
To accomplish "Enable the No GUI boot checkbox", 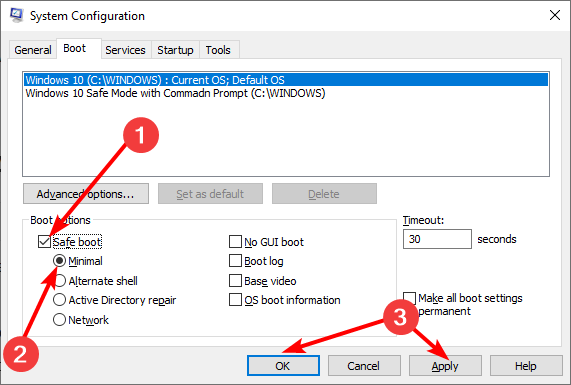I will [235, 241].
